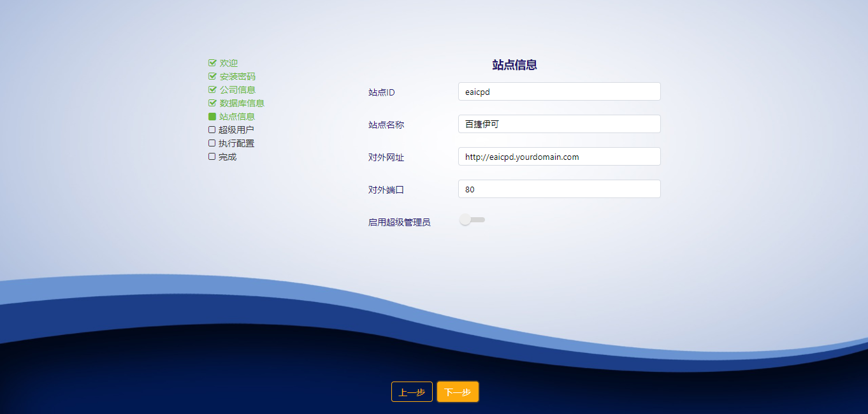The image size is (868, 414).
Task: Click the 对外端口 field label
Action: click(386, 190)
